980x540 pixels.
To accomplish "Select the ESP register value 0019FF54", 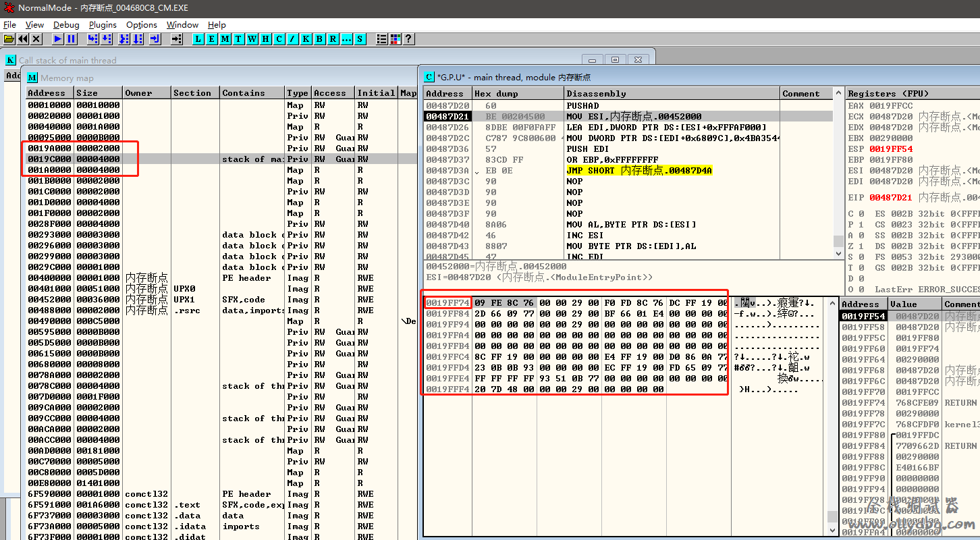I will 890,149.
